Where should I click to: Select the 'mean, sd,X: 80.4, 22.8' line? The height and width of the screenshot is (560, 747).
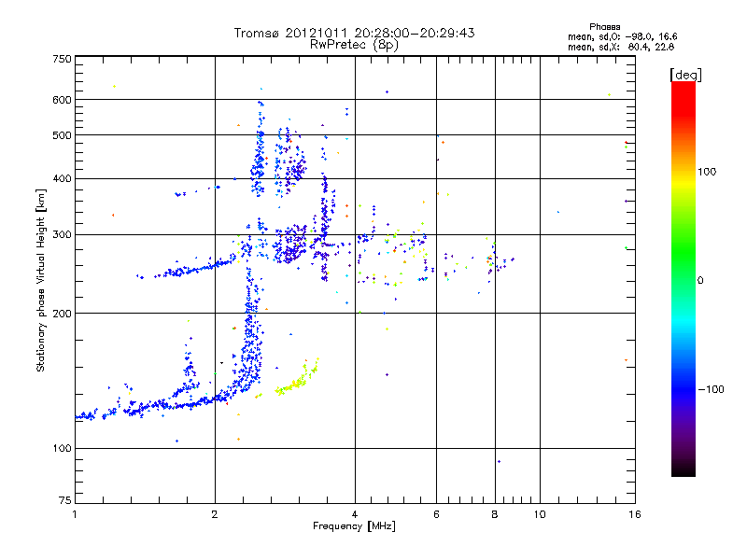click(x=621, y=47)
